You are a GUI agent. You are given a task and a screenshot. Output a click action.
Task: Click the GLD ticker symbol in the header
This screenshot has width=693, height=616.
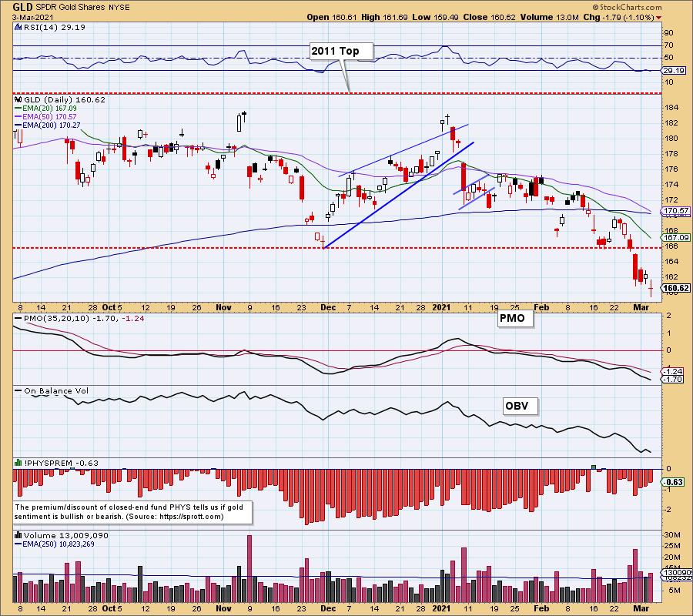pos(22,7)
